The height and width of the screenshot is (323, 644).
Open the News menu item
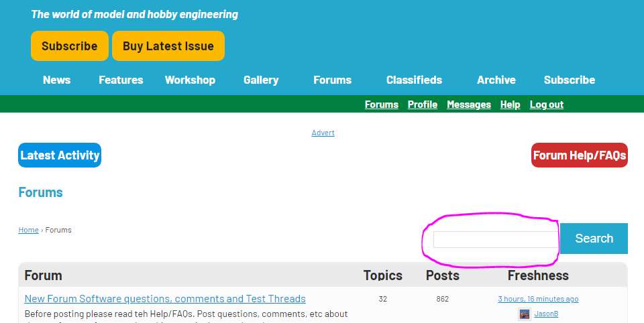pyautogui.click(x=56, y=80)
